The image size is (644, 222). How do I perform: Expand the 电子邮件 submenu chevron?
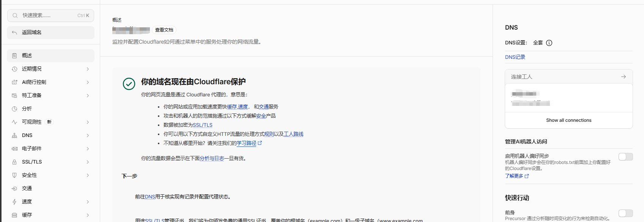tap(88, 149)
